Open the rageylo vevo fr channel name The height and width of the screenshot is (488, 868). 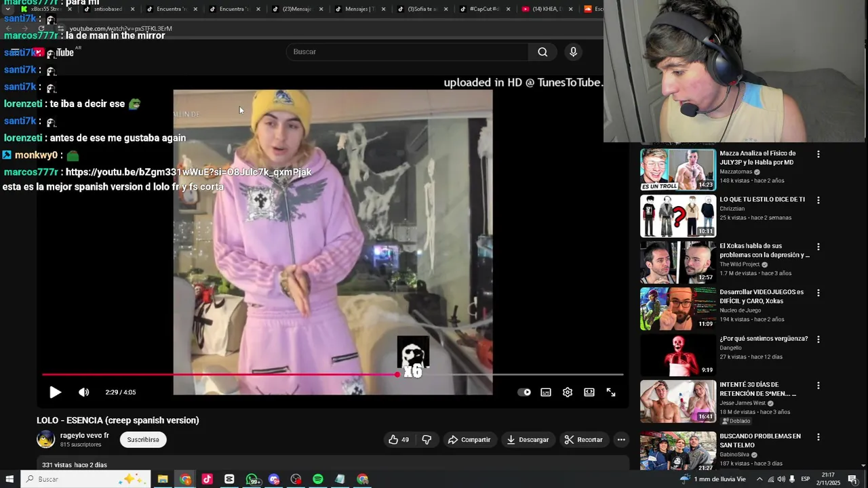85,435
